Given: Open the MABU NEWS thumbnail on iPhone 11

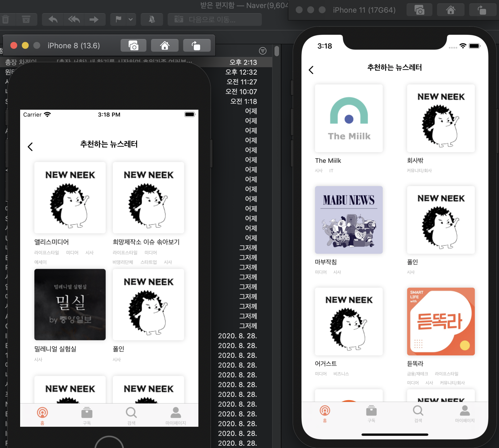Looking at the screenshot, I should point(349,220).
